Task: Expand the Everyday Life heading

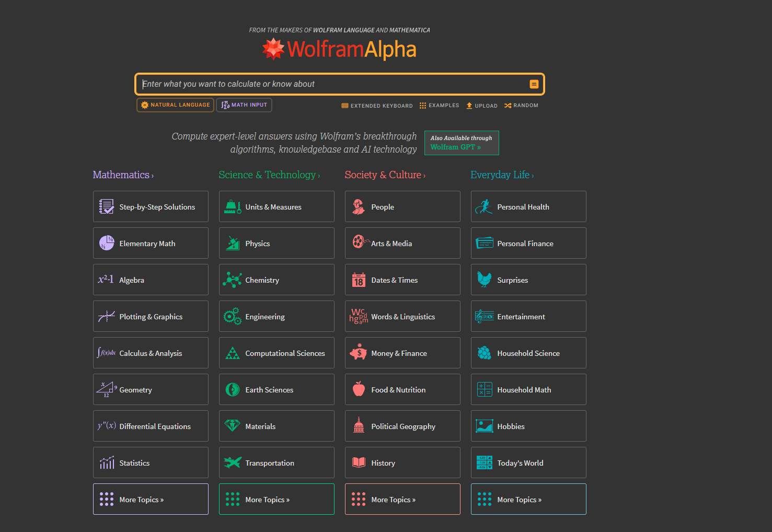Action: click(x=502, y=175)
